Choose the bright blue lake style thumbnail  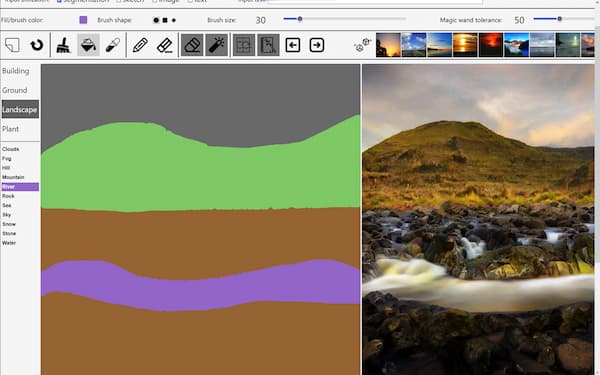pos(516,45)
